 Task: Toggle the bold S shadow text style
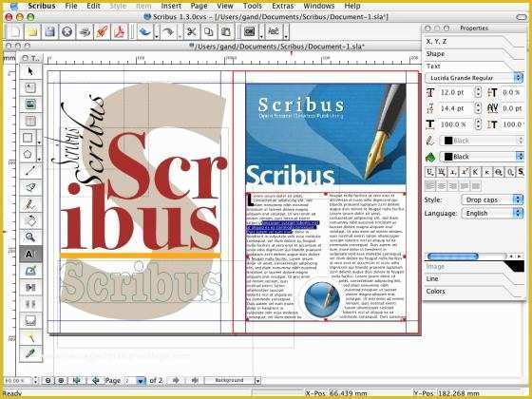(521, 172)
